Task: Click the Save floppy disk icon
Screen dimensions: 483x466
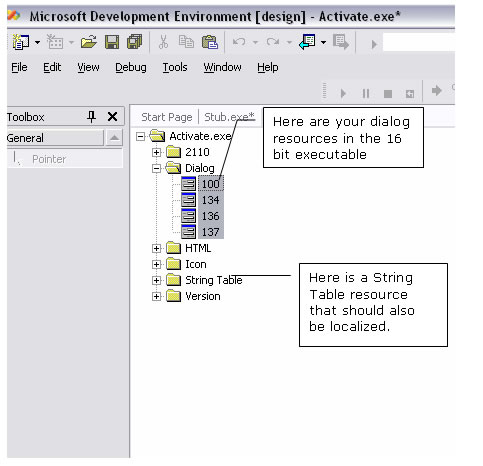Action: [x=112, y=42]
